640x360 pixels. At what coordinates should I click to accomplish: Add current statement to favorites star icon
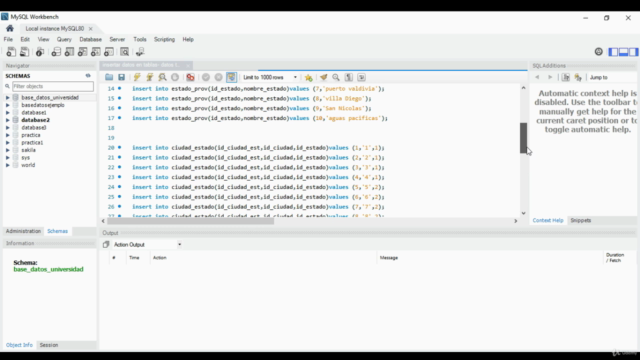[x=309, y=77]
